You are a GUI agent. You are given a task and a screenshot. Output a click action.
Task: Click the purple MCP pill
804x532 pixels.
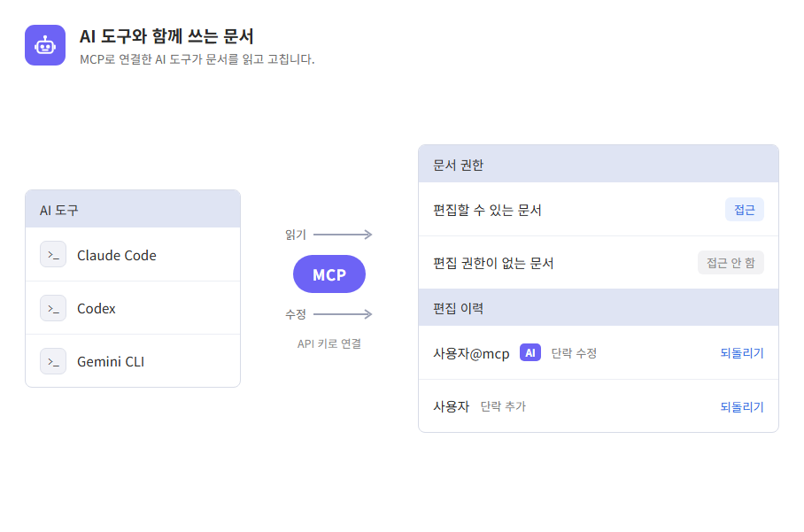click(x=329, y=274)
